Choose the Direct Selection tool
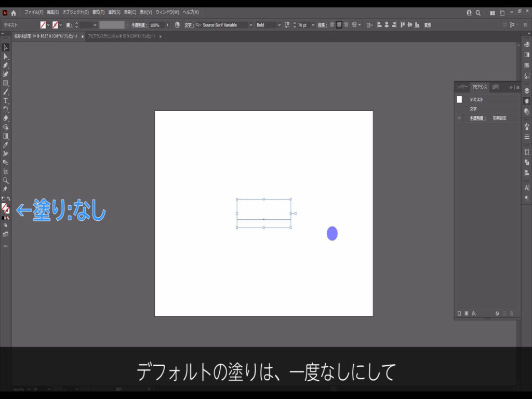Viewport: 532px width, 399px height. 6,56
